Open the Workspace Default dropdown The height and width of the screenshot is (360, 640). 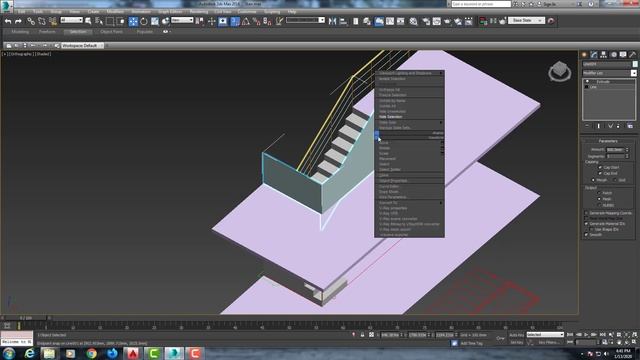[x=82, y=46]
